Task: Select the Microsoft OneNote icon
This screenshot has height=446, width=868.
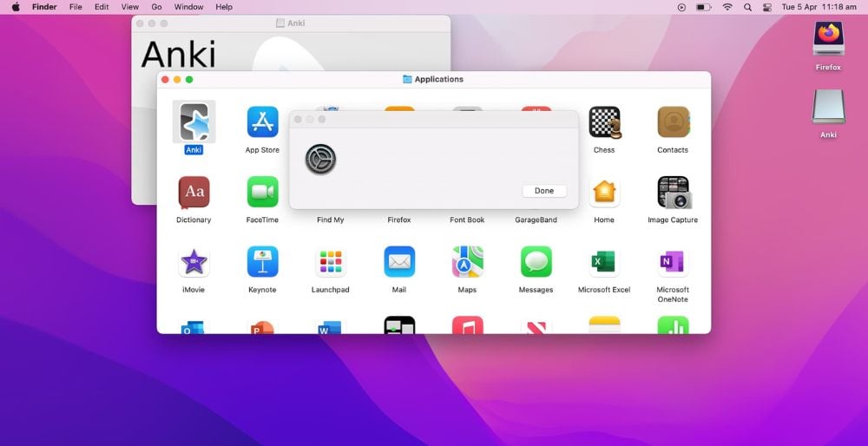Action: (x=673, y=262)
